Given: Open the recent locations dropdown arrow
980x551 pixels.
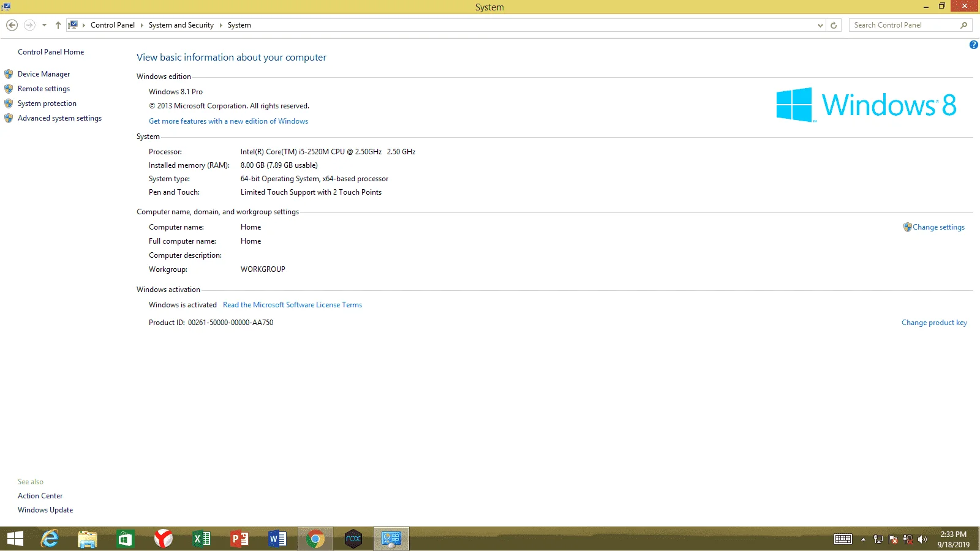Looking at the screenshot, I should pos(44,25).
